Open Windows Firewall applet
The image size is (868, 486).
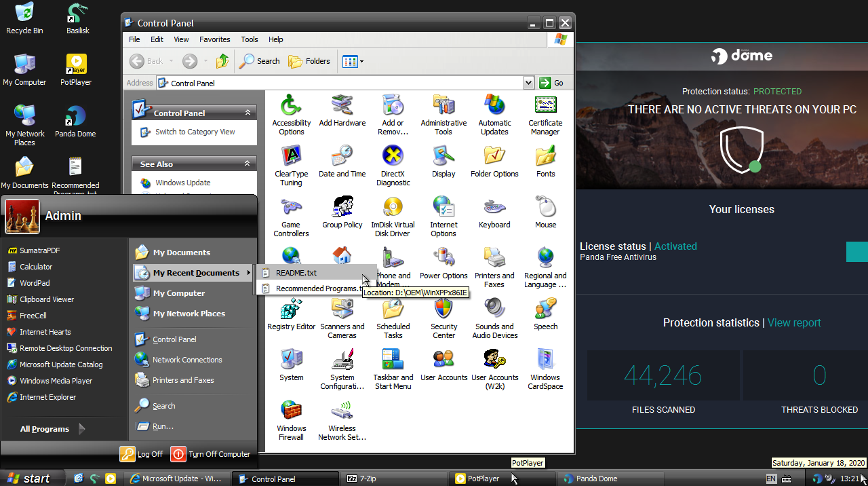click(x=292, y=420)
